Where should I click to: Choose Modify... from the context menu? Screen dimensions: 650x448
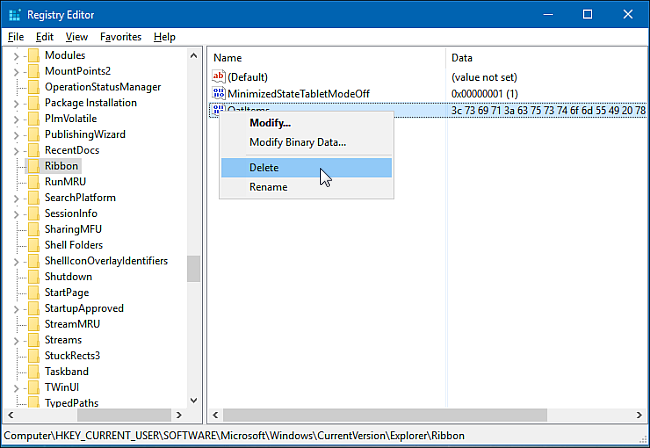pos(306,123)
